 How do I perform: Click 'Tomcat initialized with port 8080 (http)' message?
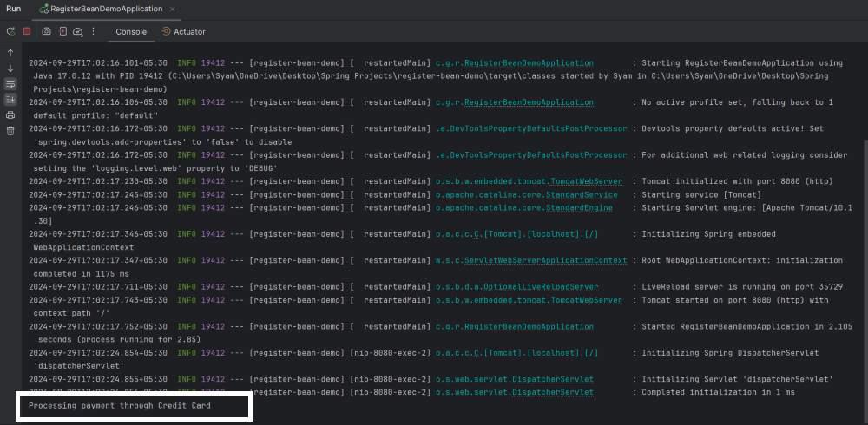pos(737,181)
